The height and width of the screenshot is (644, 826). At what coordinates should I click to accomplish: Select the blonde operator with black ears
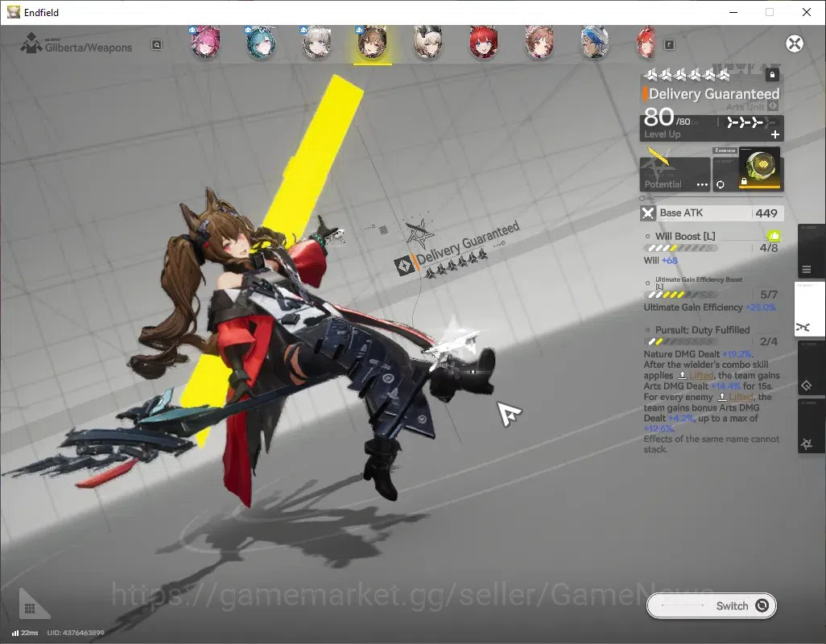(x=427, y=43)
